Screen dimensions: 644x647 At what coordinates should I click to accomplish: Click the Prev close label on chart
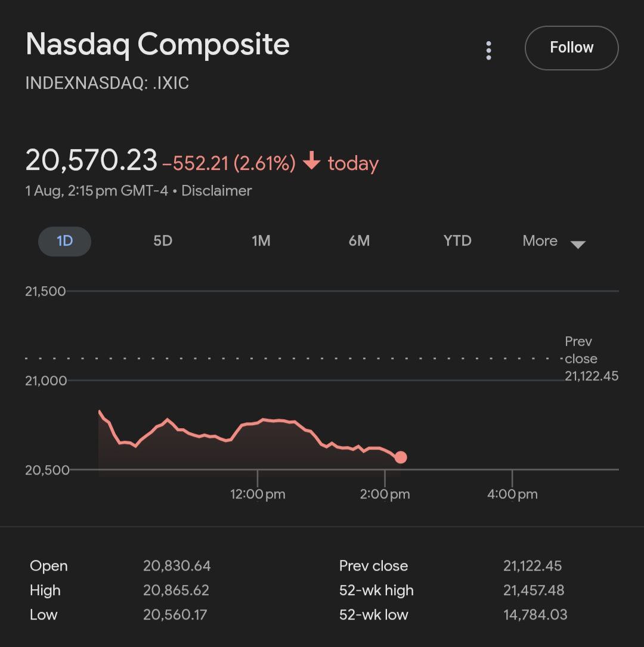(580, 350)
